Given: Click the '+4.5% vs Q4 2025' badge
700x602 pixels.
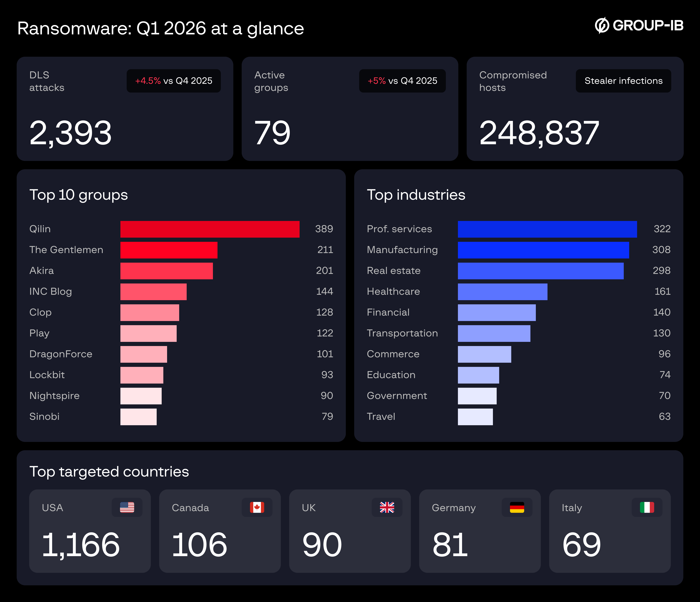Looking at the screenshot, I should pyautogui.click(x=174, y=81).
